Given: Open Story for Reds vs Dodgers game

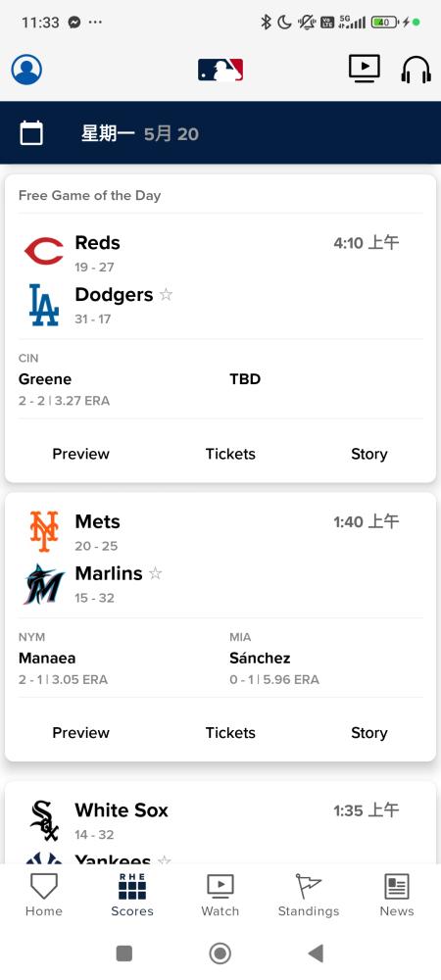Looking at the screenshot, I should click(x=369, y=454).
